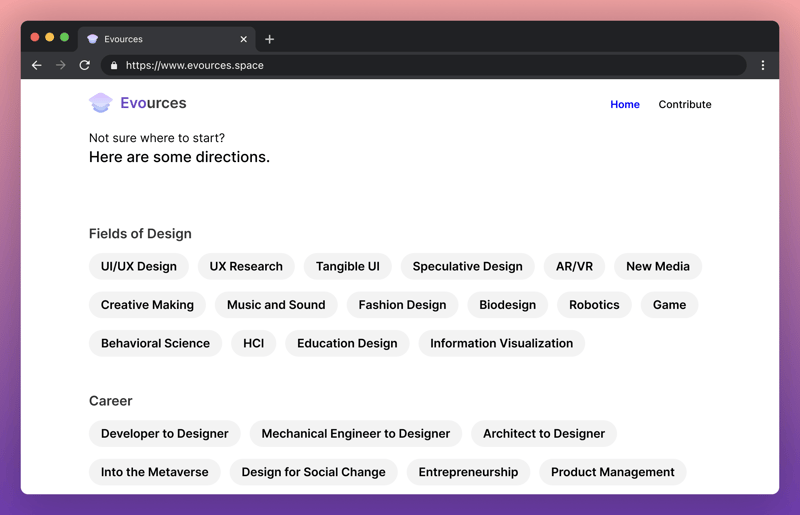This screenshot has height=515, width=800.
Task: Open a new browser tab
Action: (269, 39)
